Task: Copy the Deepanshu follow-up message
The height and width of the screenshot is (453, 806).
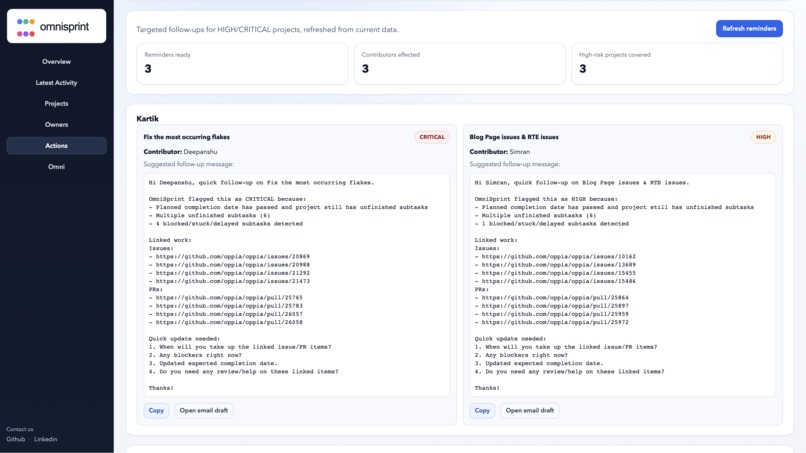Action: (x=156, y=410)
